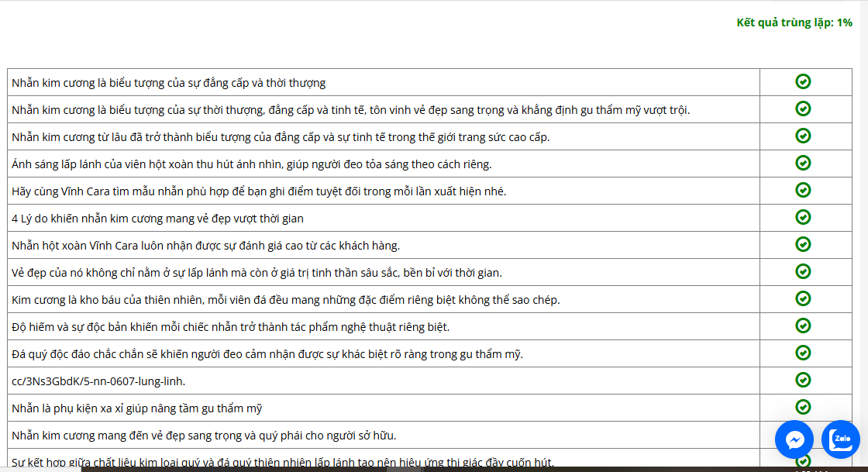Click check icon for 'Nhẫn hột xoàn Vĩnh Cara' row
The height and width of the screenshot is (472, 868).
[803, 245]
